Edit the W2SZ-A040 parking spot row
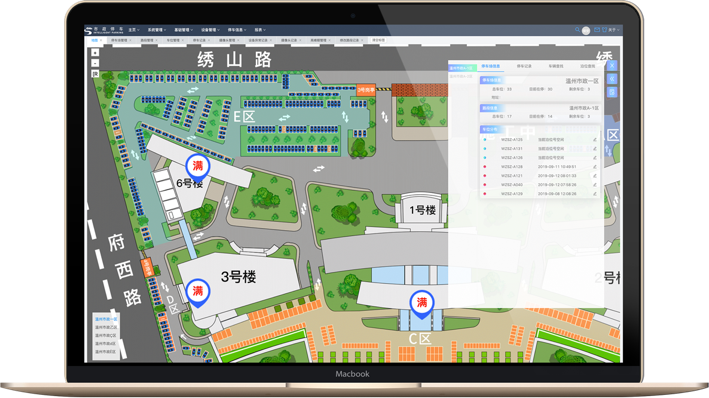 [x=595, y=185]
